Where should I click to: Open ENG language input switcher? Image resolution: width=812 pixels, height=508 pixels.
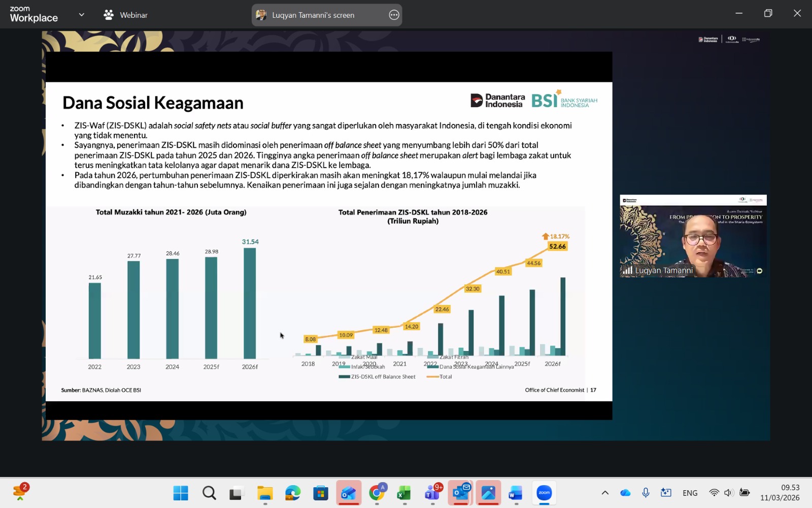(690, 493)
